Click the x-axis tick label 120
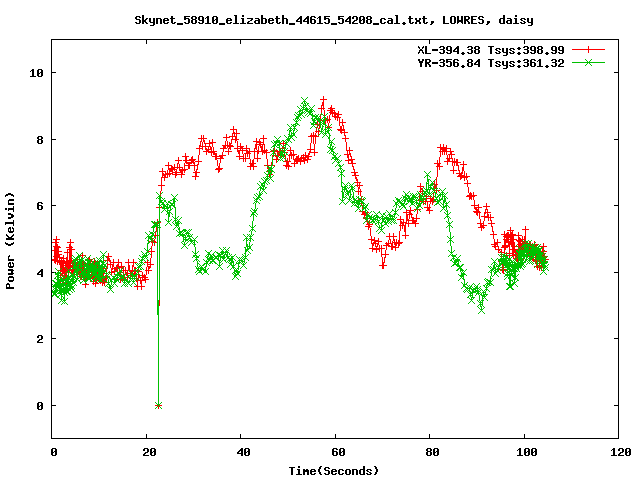 621,452
